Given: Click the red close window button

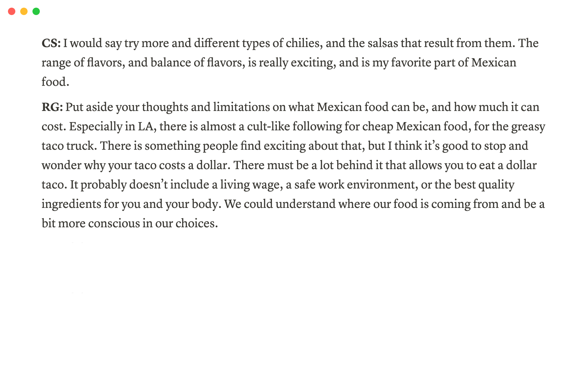Looking at the screenshot, I should click(12, 11).
